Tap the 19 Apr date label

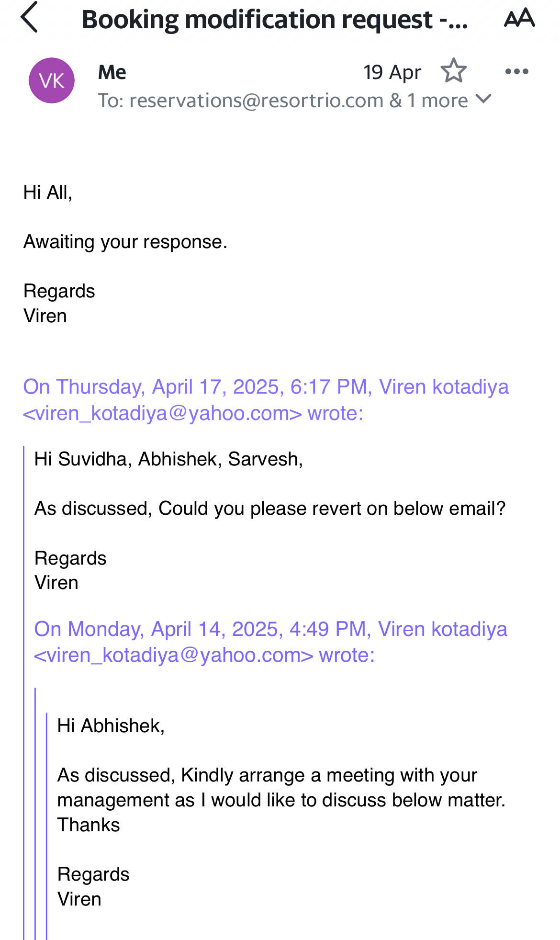392,72
